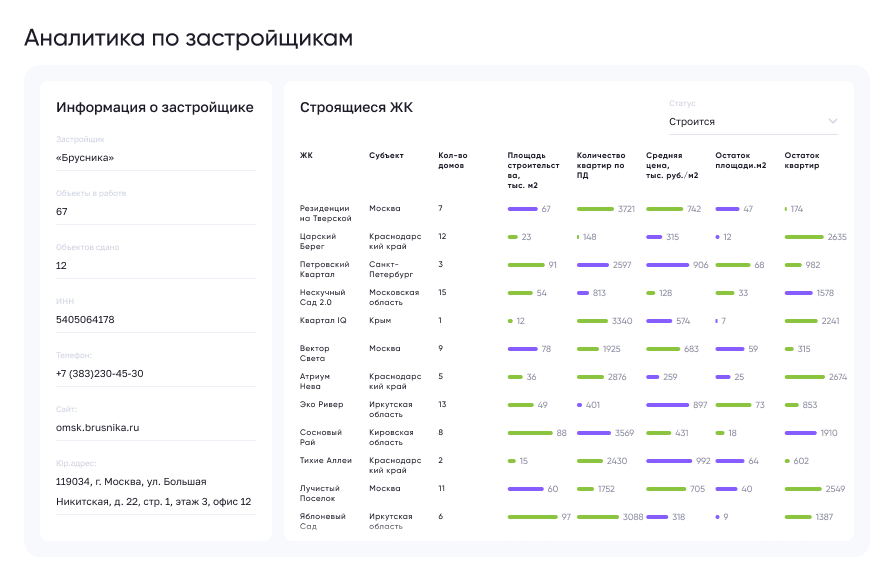Select the Петровский Квартал row name
Viewport: 894px width, 581px height.
click(x=324, y=269)
